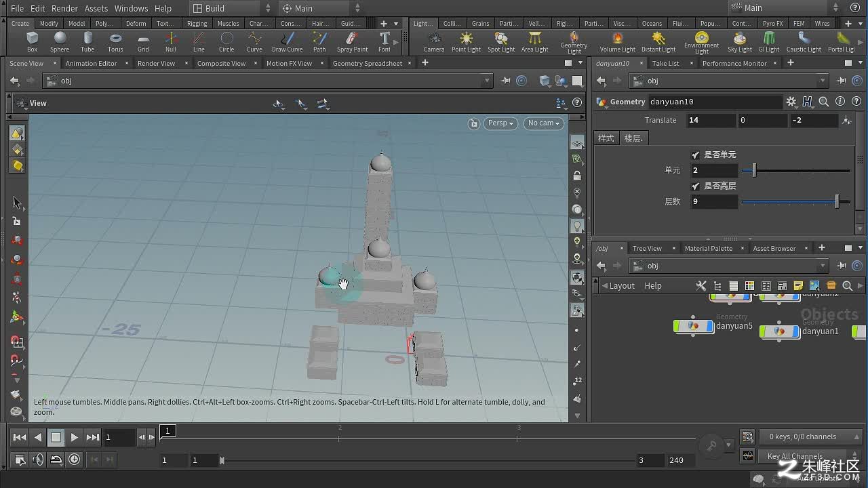Open the parameter gear menu for danyuan10
Image resolution: width=868 pixels, height=488 pixels.
coord(791,102)
